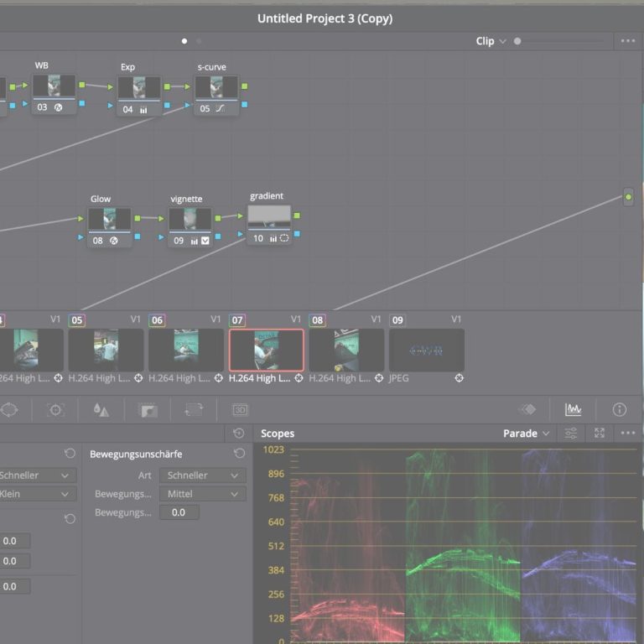The height and width of the screenshot is (644, 644).
Task: Open the Scopes panel icon
Action: (573, 409)
